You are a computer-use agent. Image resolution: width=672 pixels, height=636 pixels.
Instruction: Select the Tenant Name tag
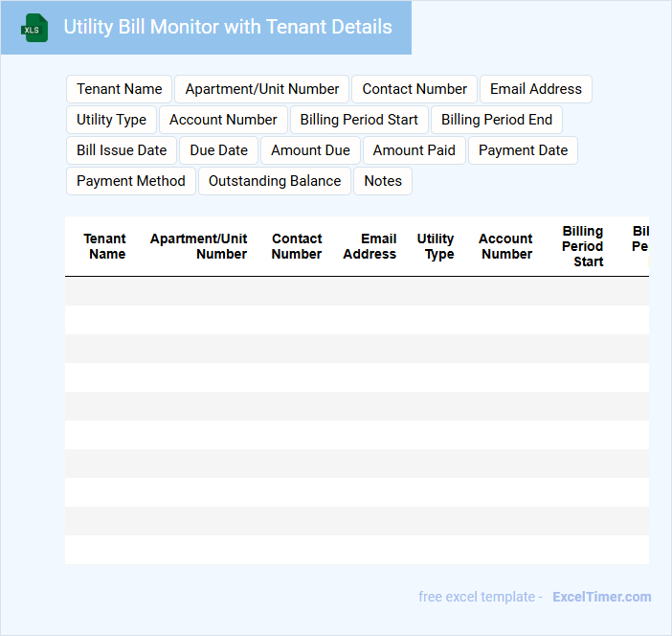[x=120, y=89]
